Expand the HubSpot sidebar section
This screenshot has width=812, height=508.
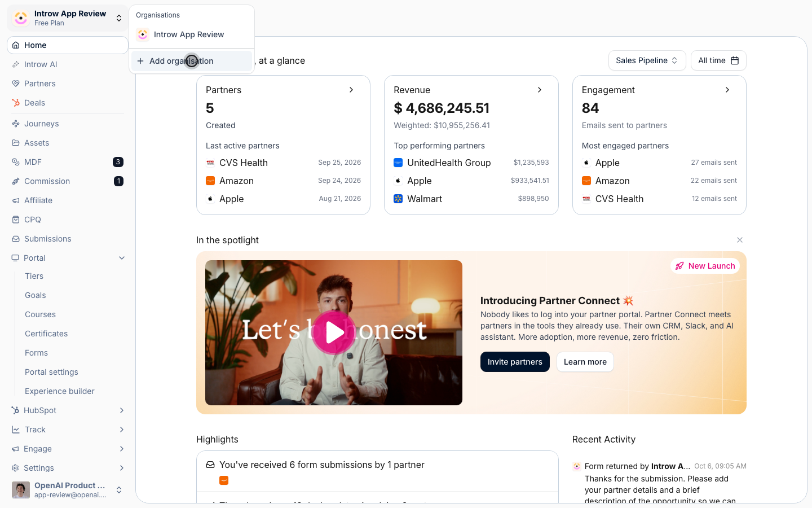[68, 410]
